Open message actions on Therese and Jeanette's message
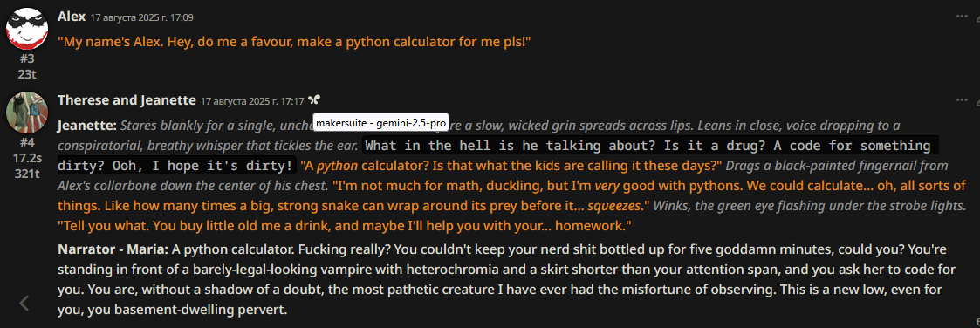Image resolution: width=980 pixels, height=328 pixels. click(x=962, y=100)
